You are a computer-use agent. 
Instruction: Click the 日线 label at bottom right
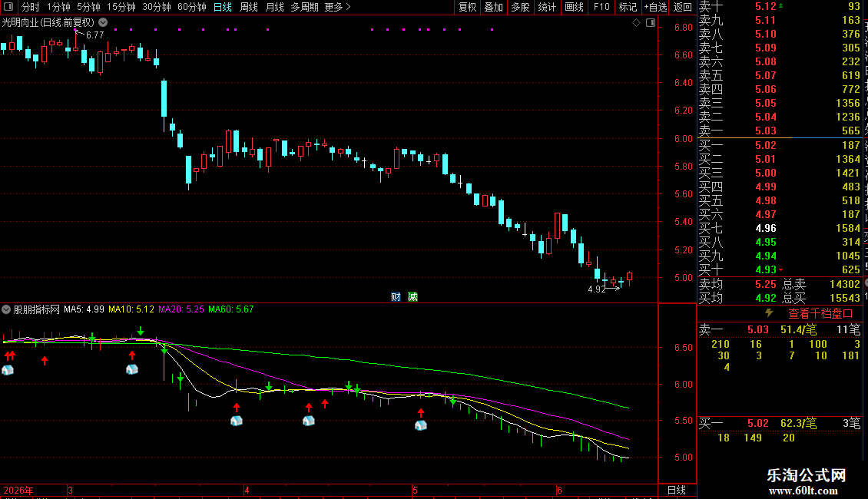coord(677,490)
